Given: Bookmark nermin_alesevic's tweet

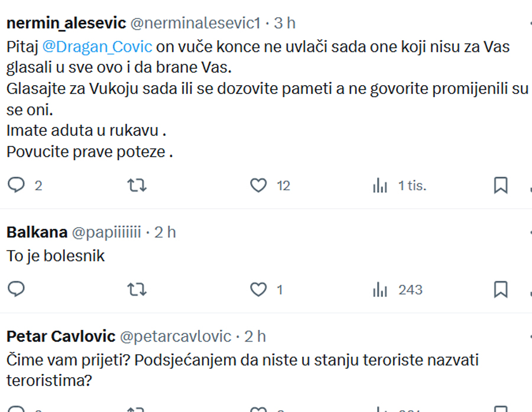Looking at the screenshot, I should (501, 185).
